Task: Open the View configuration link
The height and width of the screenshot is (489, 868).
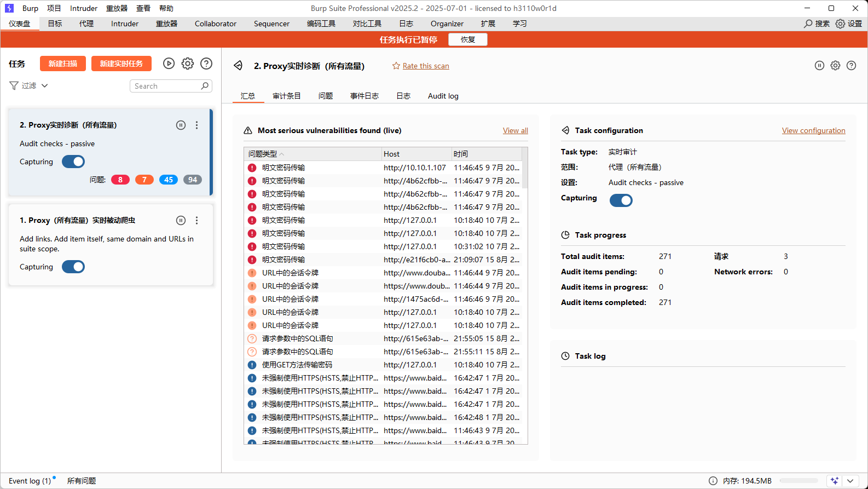Action: [x=813, y=130]
